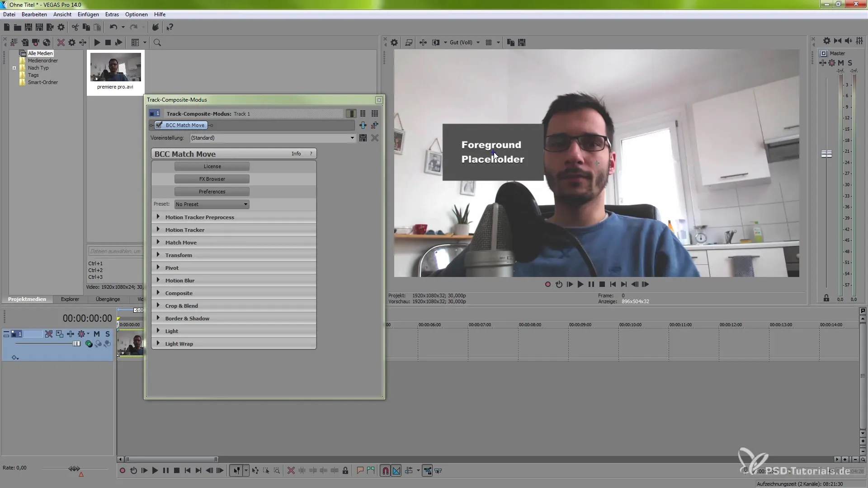Image resolution: width=868 pixels, height=488 pixels.
Task: Open the Einfügen menu
Action: tap(88, 14)
